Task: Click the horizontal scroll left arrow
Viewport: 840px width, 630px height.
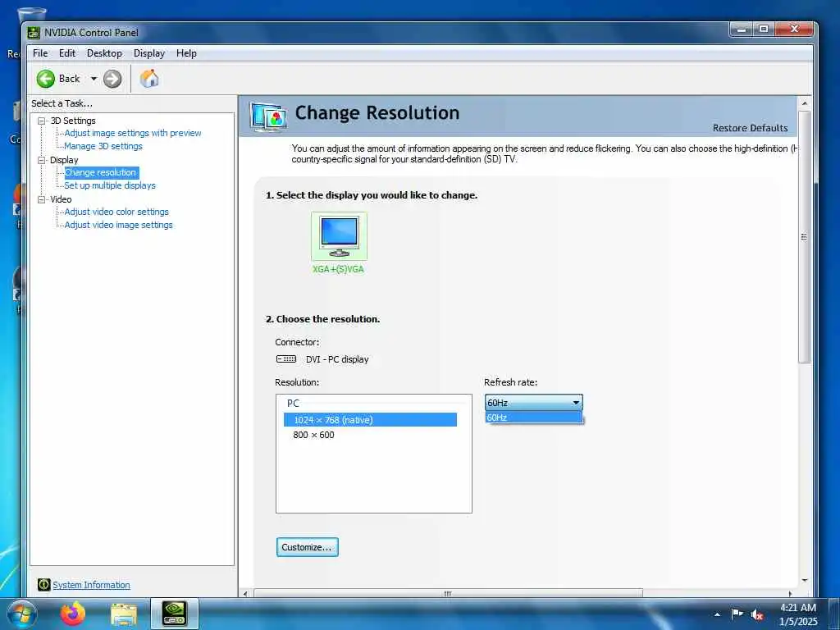Action: point(245,593)
